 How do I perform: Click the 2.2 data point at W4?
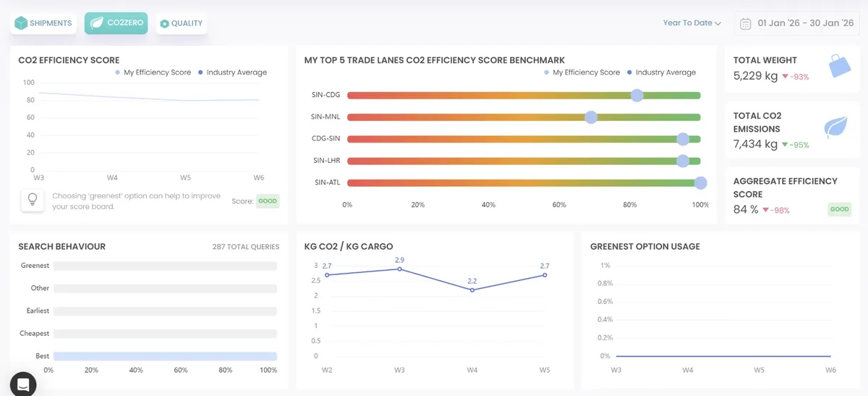point(472,290)
